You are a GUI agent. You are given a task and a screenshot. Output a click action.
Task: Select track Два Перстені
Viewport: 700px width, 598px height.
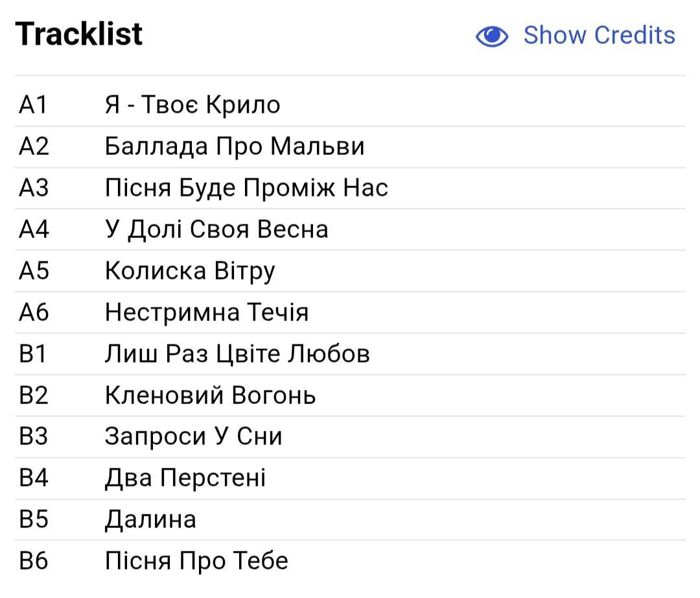point(185,478)
